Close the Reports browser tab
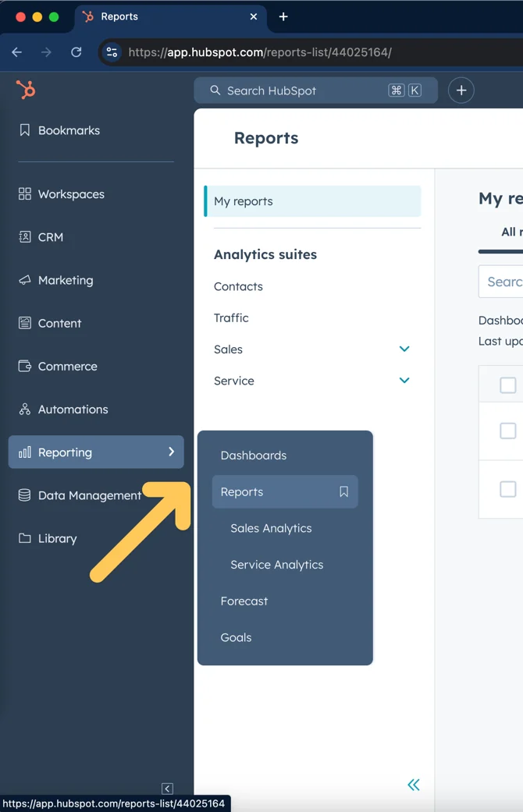Viewport: 523px width, 812px height. point(254,16)
